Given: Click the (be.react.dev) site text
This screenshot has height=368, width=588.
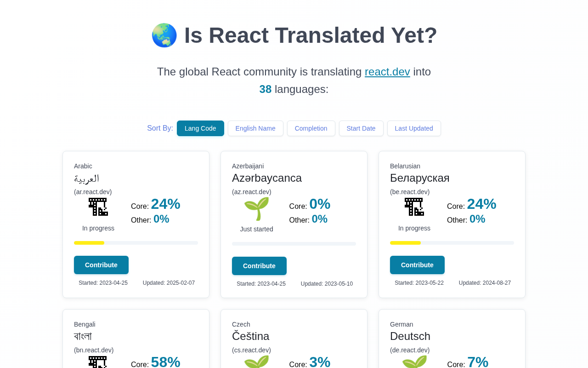Looking at the screenshot, I should (410, 192).
